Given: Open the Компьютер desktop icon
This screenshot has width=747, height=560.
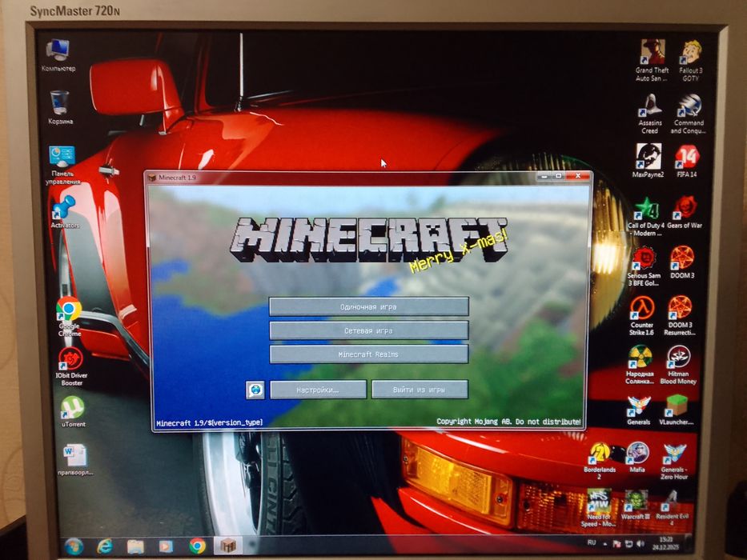Looking at the screenshot, I should [x=58, y=56].
